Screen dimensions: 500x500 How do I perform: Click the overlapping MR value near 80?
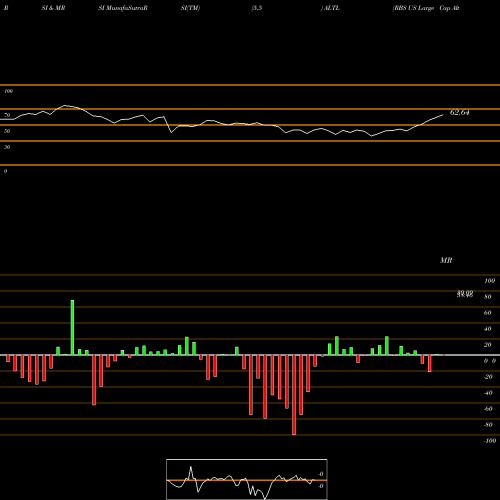click(x=465, y=294)
